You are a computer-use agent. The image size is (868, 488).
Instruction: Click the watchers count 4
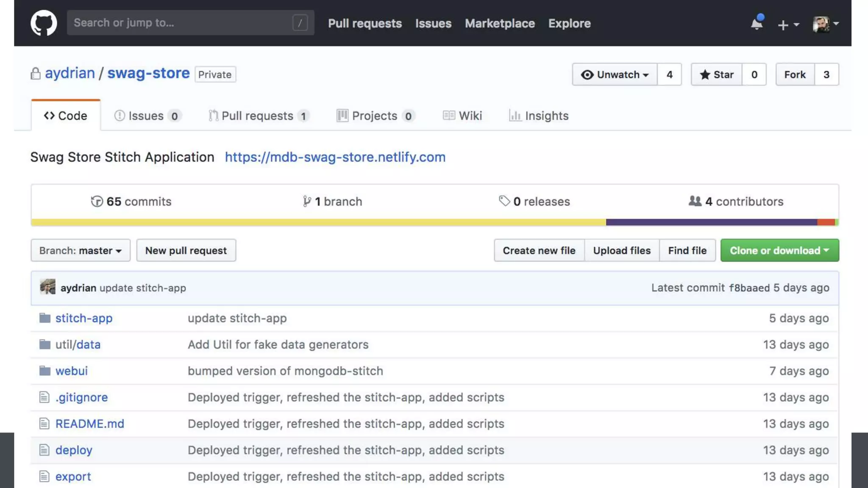[669, 75]
